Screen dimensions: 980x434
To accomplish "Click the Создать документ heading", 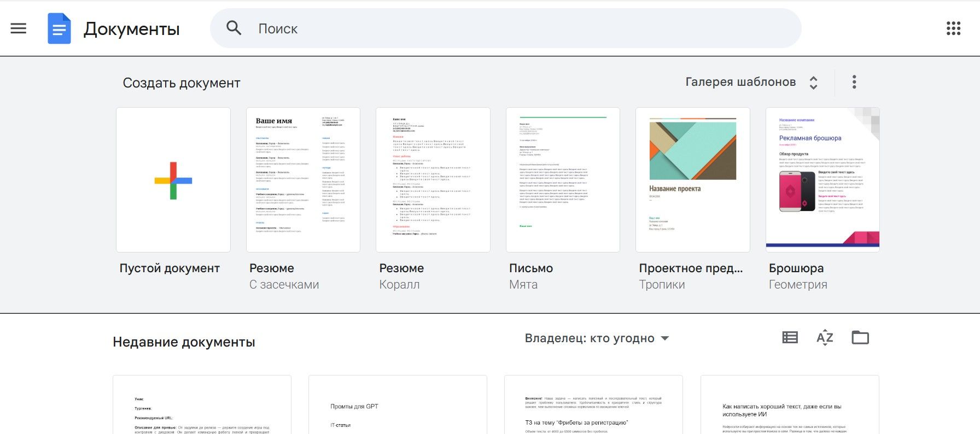I will (x=182, y=83).
